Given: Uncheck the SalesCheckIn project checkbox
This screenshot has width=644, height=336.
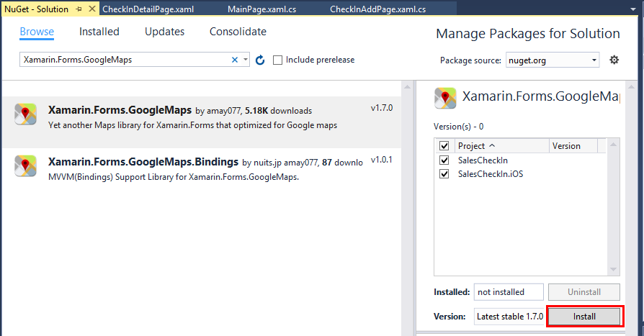Looking at the screenshot, I should click(444, 160).
